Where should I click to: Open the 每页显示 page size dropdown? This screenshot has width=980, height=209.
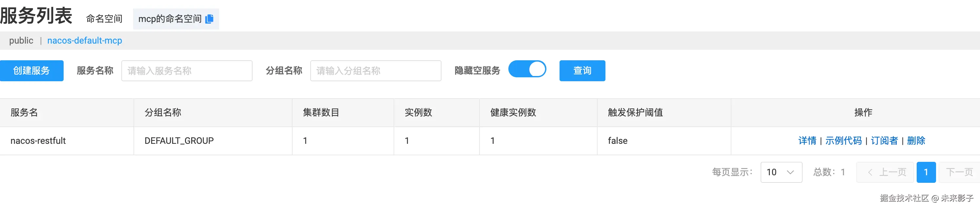point(781,172)
